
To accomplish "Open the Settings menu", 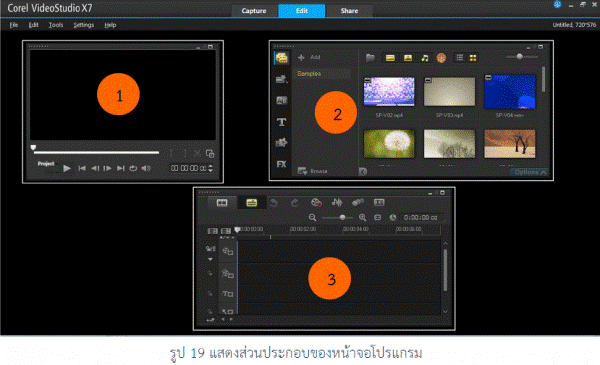I will tap(83, 25).
